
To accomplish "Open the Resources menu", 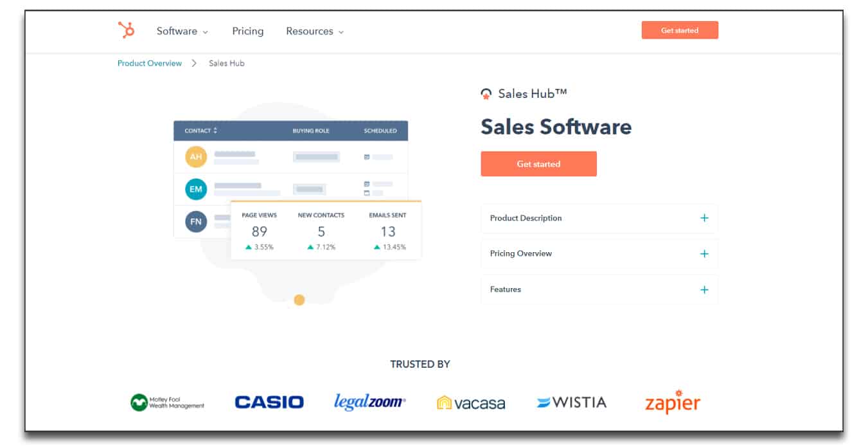I will (x=315, y=31).
